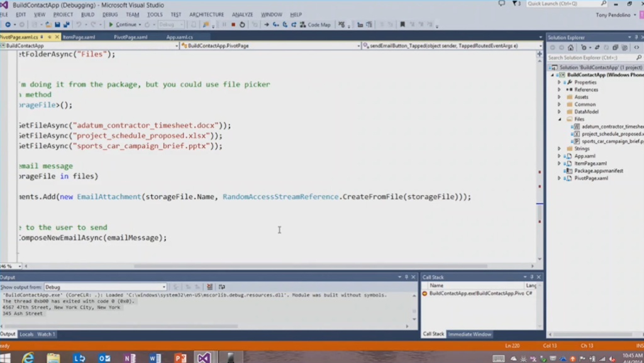Image resolution: width=644 pixels, height=363 pixels.
Task: Open Internet Explorer from the taskbar
Action: click(28, 358)
